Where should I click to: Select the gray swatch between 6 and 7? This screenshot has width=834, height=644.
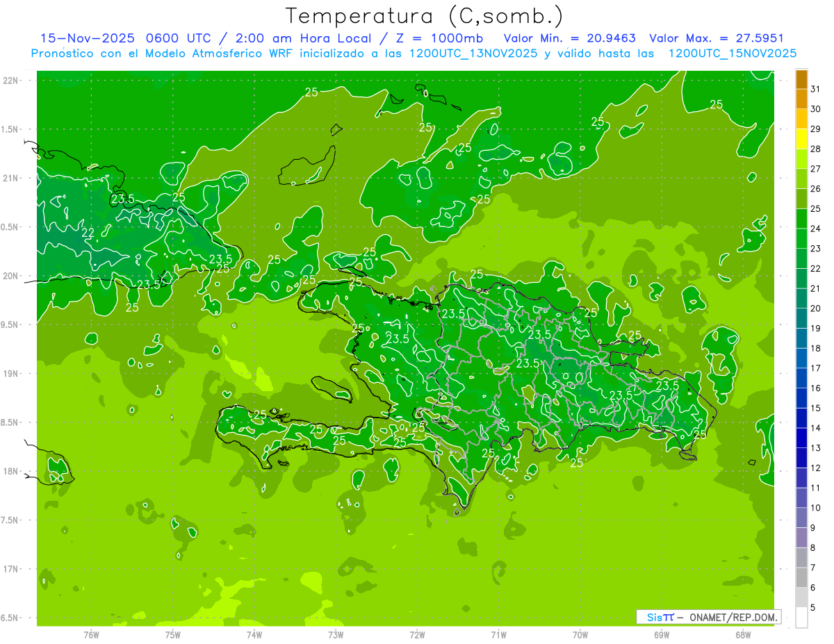point(801,577)
